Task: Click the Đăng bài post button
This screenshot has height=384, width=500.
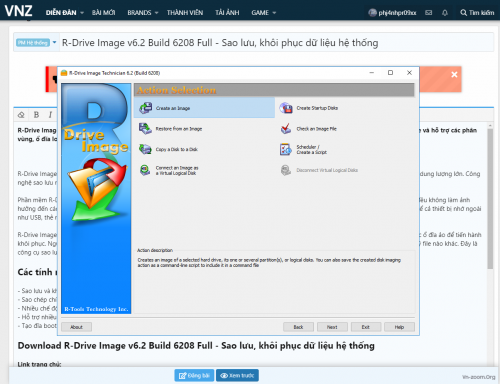Action: tap(194, 376)
